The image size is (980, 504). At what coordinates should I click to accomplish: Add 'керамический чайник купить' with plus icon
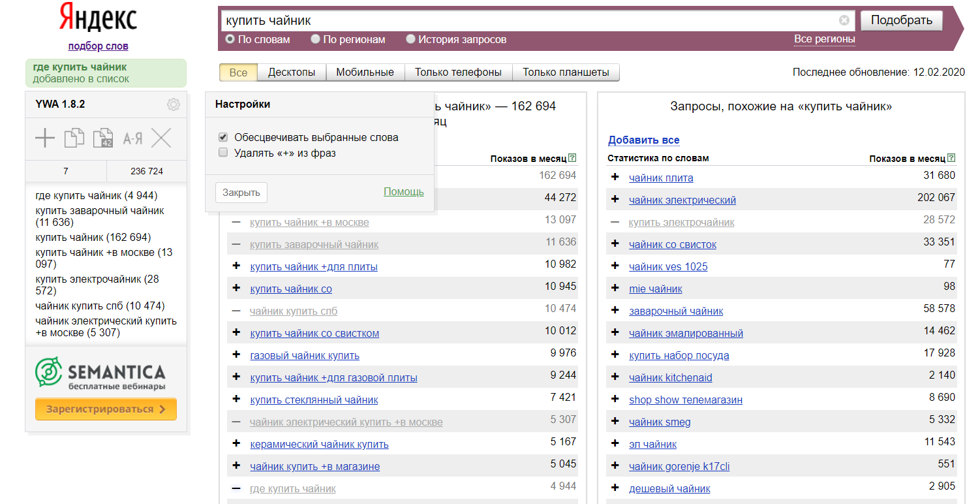click(236, 444)
